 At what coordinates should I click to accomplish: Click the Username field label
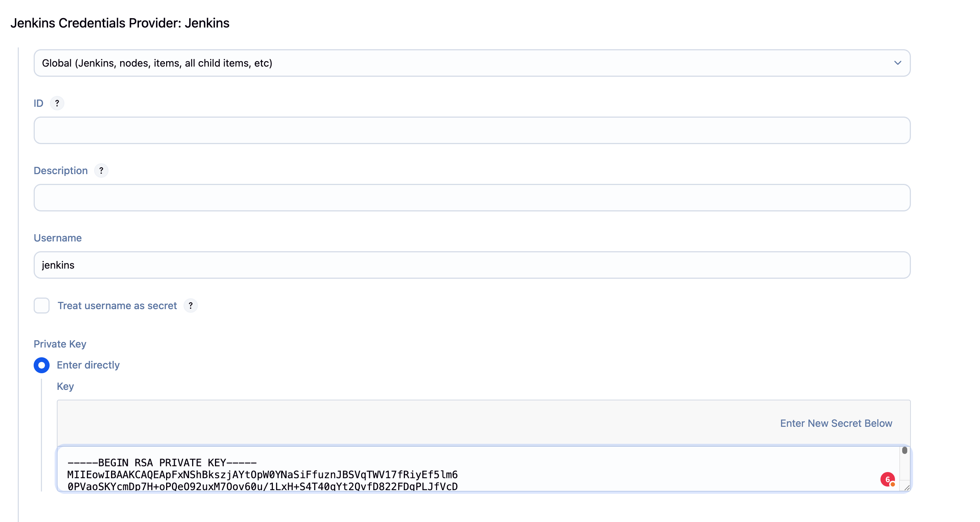[58, 238]
